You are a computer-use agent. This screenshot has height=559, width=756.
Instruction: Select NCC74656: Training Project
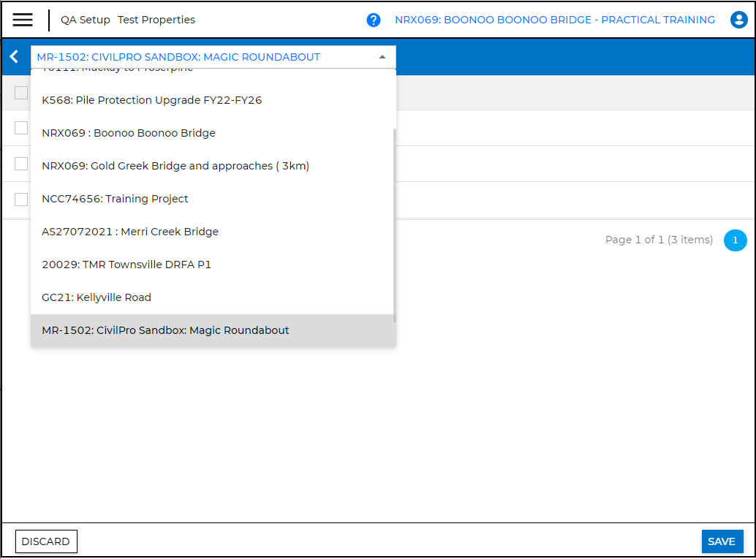click(213, 199)
